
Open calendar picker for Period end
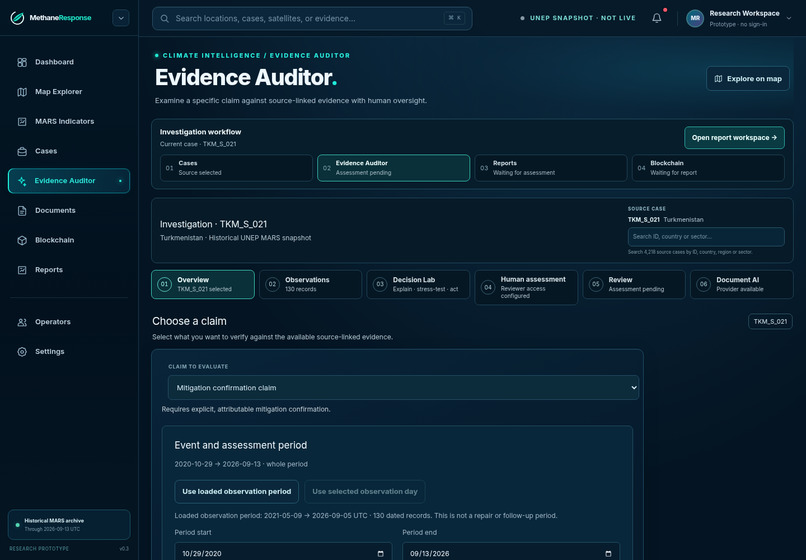(x=608, y=553)
